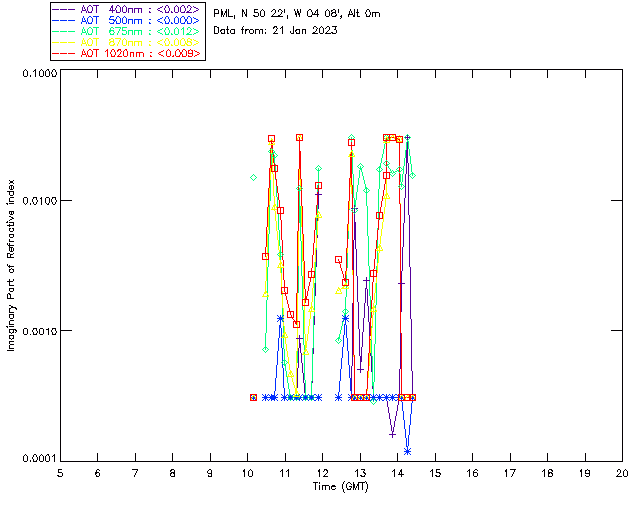This screenshot has height=512, width=640.
Task: Click the 'Data from: 21 Jan 2023' text
Action: coord(276,31)
